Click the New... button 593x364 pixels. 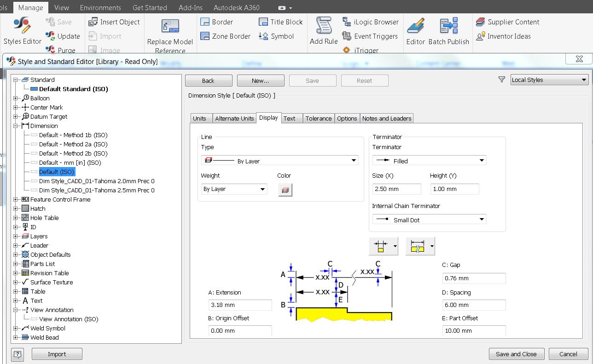pyautogui.click(x=261, y=81)
